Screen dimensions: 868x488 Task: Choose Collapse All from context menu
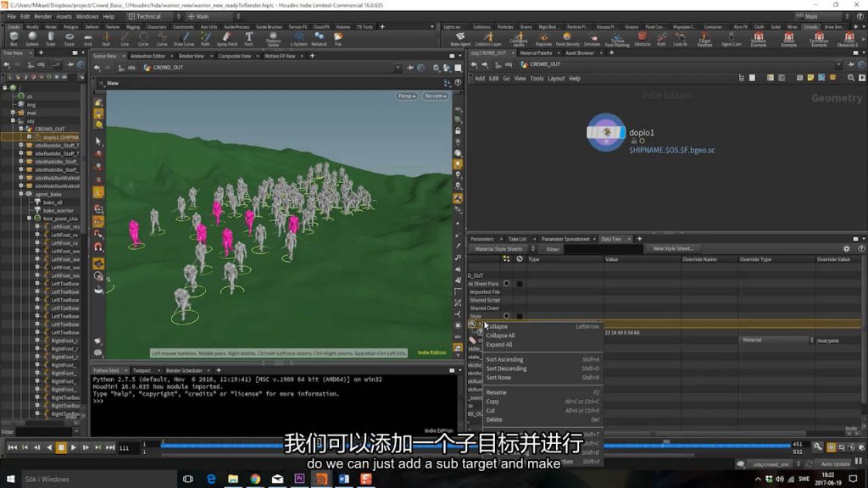pyautogui.click(x=542, y=335)
